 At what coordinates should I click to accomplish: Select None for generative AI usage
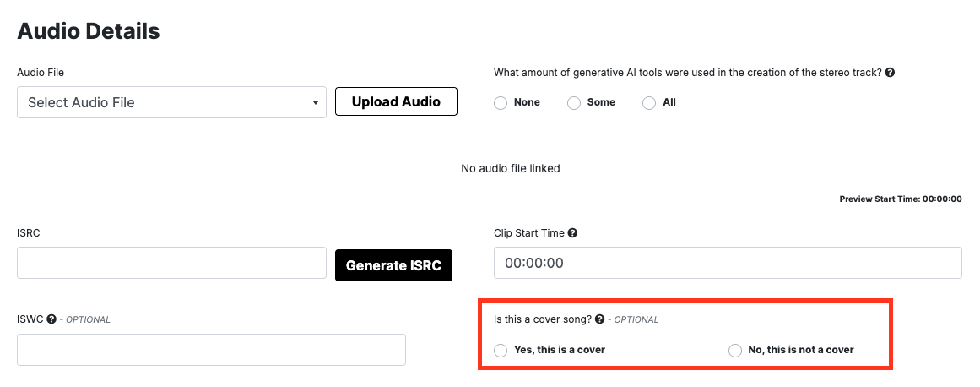click(x=501, y=102)
